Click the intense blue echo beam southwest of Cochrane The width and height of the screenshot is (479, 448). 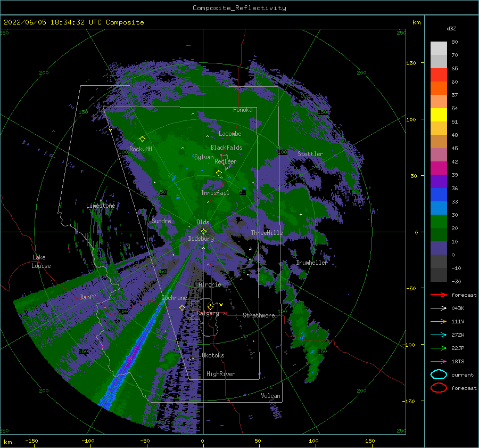pyautogui.click(x=135, y=352)
